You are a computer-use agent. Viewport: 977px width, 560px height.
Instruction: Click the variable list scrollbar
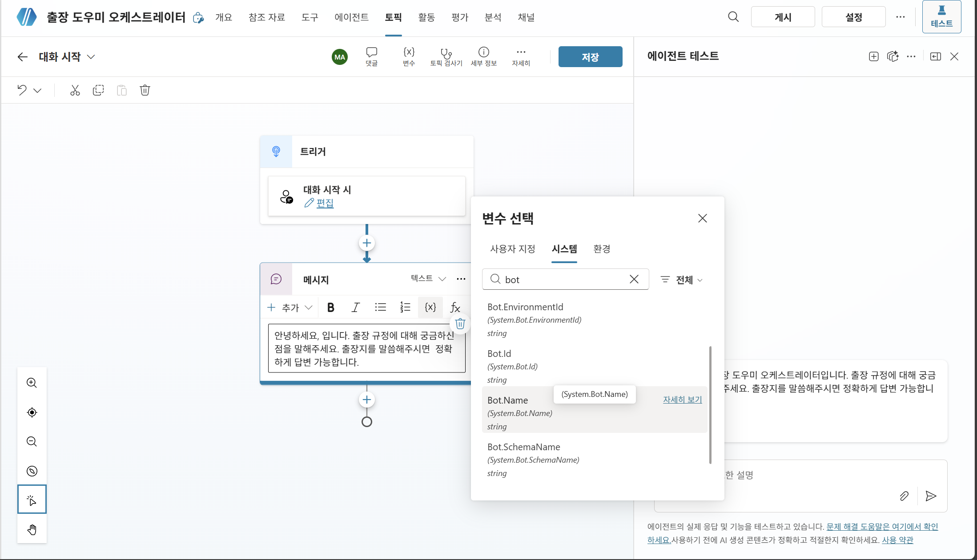click(710, 405)
